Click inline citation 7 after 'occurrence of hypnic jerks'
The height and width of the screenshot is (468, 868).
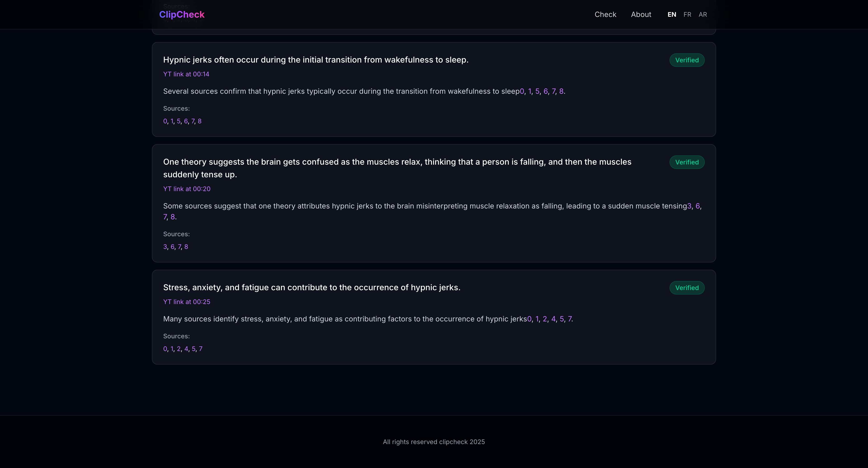coord(569,319)
